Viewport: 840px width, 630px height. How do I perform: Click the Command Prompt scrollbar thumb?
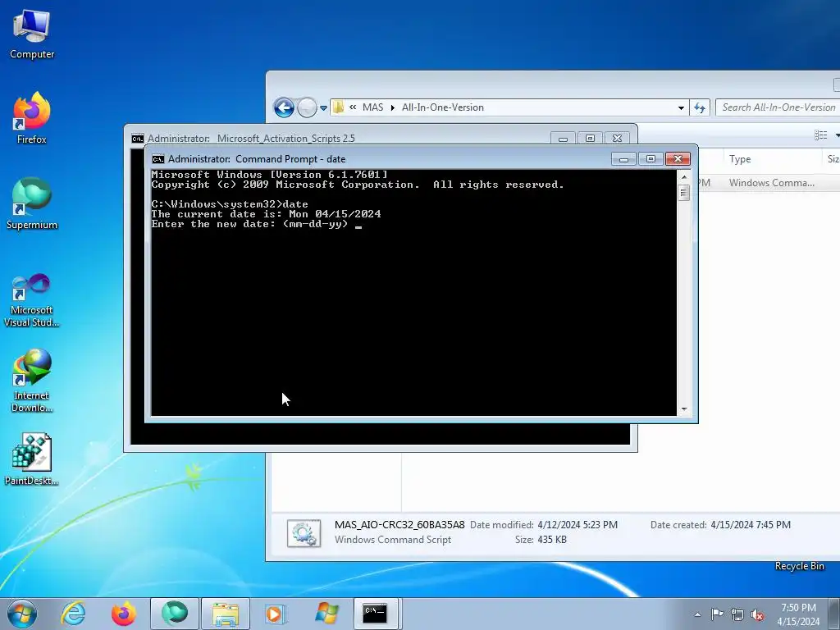coord(683,192)
